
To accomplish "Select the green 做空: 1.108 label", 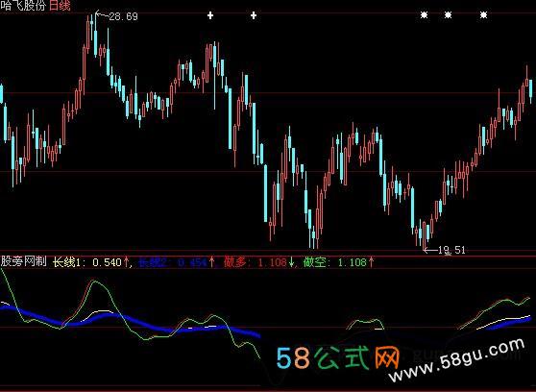I will 335,262.
